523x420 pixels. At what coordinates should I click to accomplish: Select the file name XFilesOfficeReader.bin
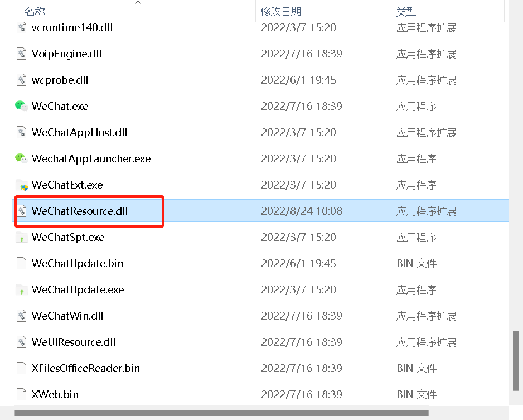(x=86, y=368)
